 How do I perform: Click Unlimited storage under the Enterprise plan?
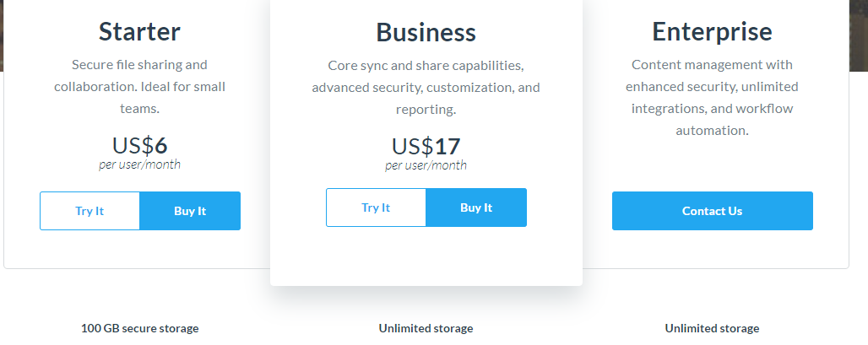pos(712,328)
